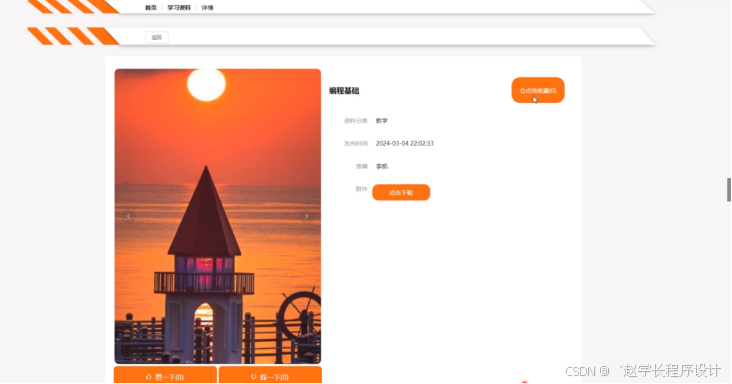Click the 附件 label

[x=361, y=189]
